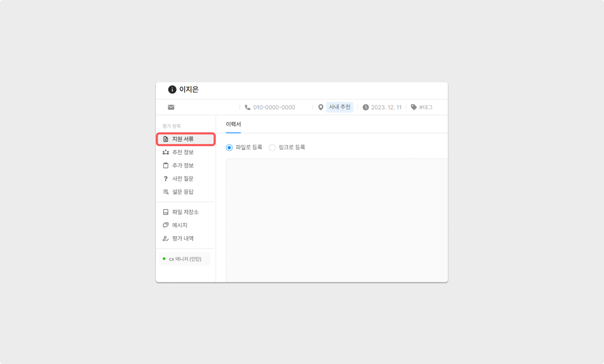Image resolution: width=604 pixels, height=364 pixels.
Task: Click the info icon beside 이지은
Action: point(172,89)
